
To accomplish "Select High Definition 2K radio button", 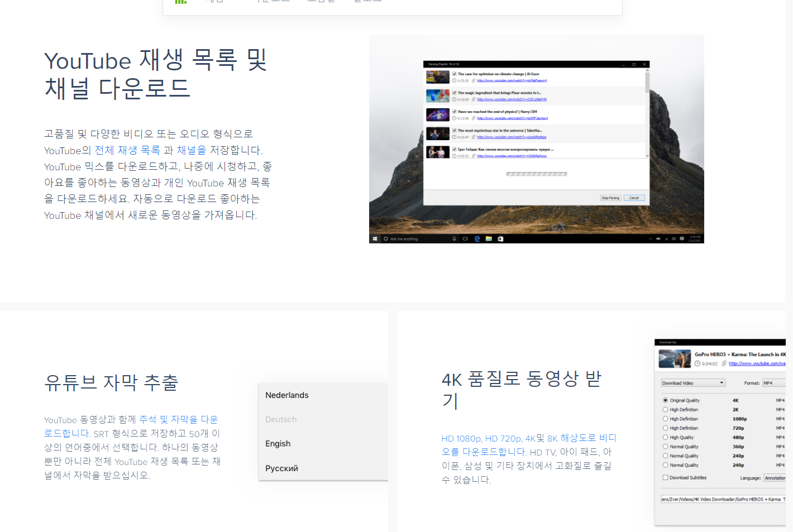I will [665, 410].
